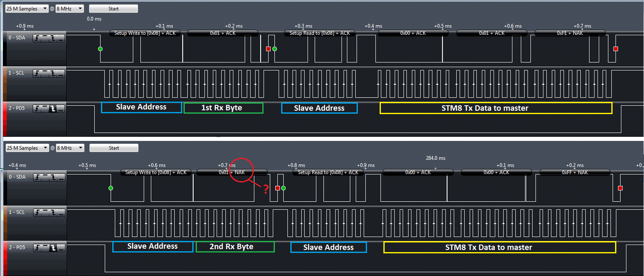Set falling-edge trigger on SDA in lower capture
The height and width of the screenshot is (276, 644).
(x=53, y=177)
